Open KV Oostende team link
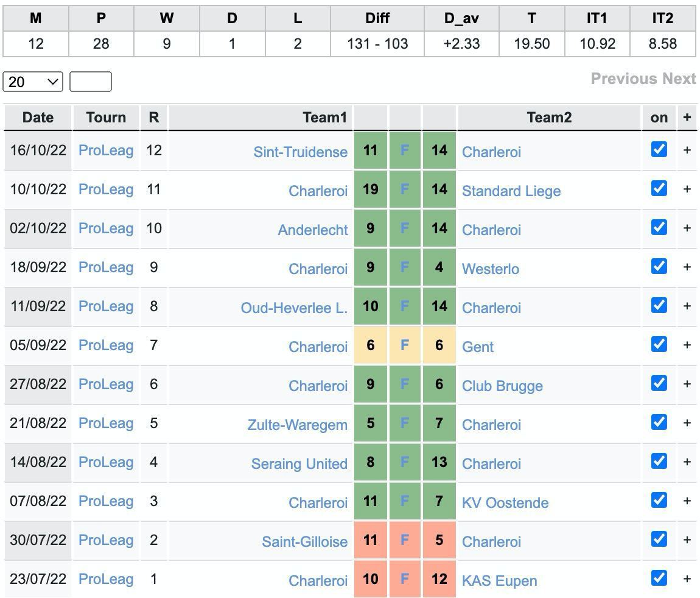Screen dimensions: 700x598 coord(505,502)
